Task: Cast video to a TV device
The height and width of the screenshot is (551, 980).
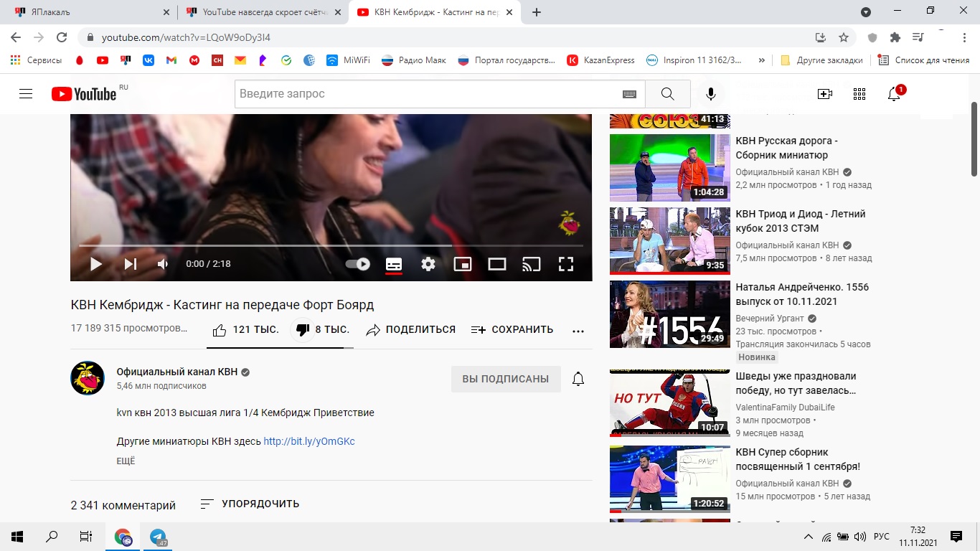Action: coord(532,264)
